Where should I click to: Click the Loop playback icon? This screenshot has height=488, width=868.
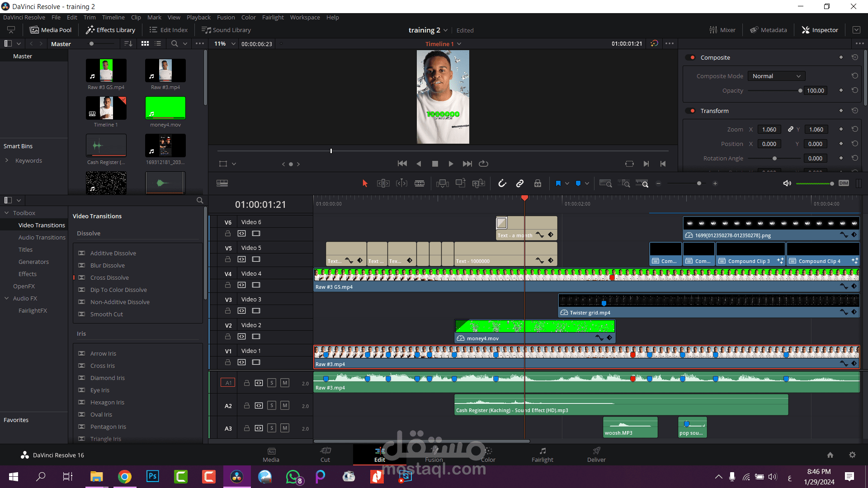click(483, 163)
